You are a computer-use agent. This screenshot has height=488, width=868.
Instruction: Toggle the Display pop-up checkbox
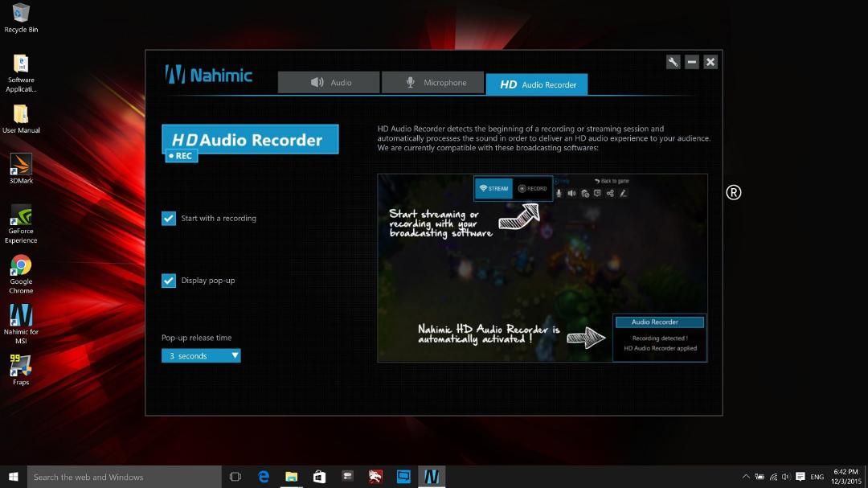[x=169, y=281]
